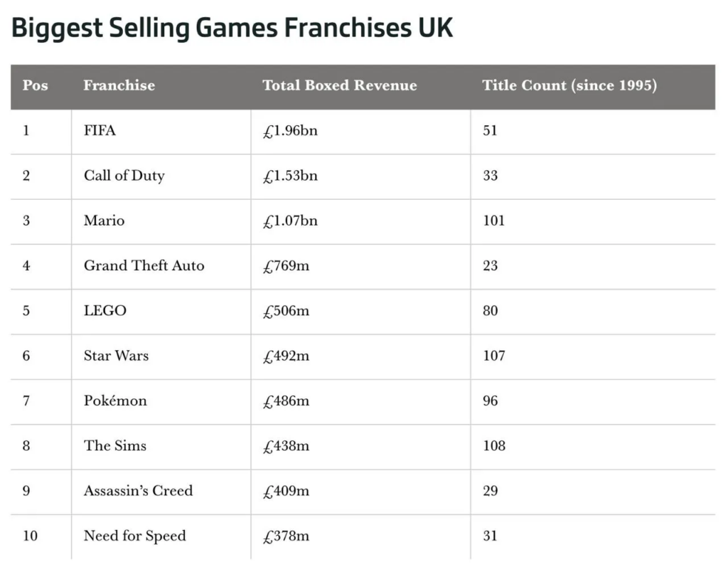Click the Franchise column header
This screenshot has height=567, width=728.
coord(119,85)
